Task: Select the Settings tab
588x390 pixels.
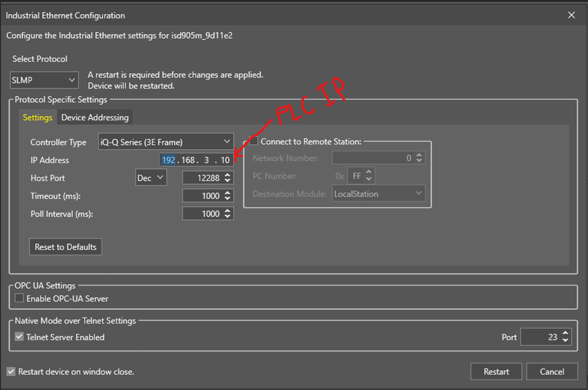Action: (37, 117)
